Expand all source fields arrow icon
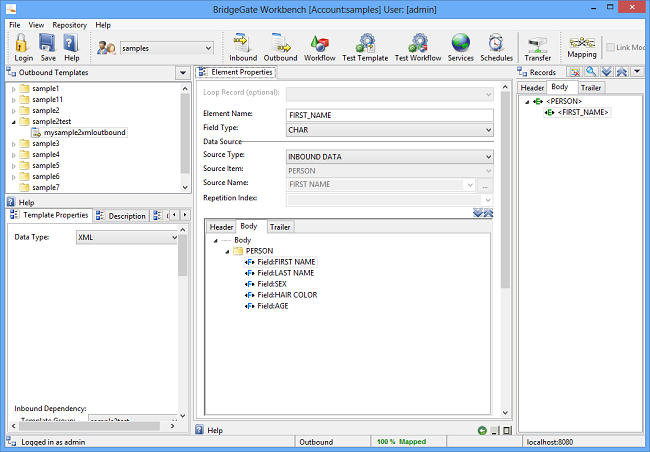The width and height of the screenshot is (650, 452). [478, 213]
